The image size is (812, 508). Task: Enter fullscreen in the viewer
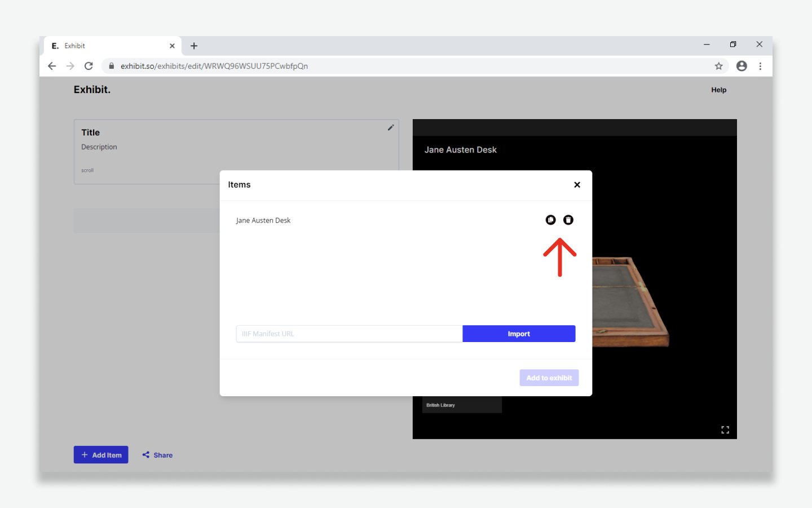(725, 430)
